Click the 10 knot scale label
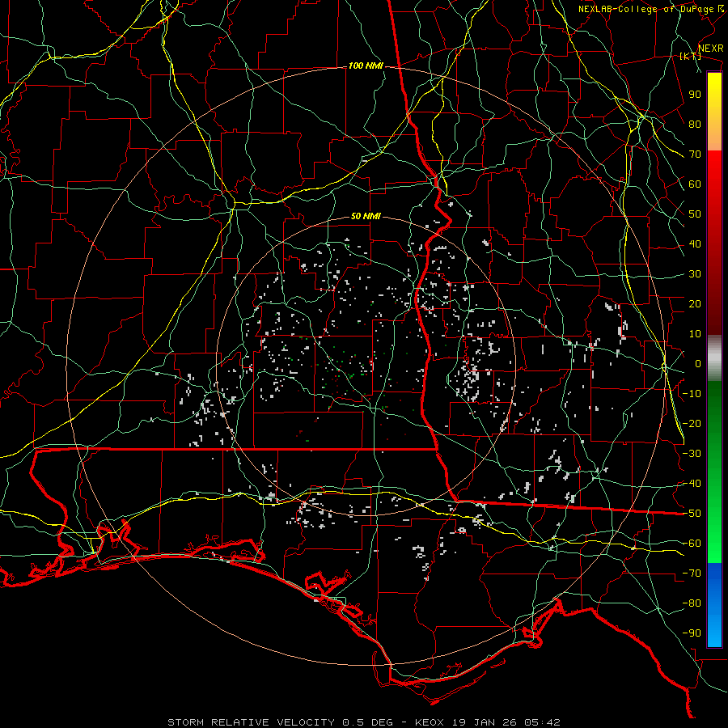 695,334
